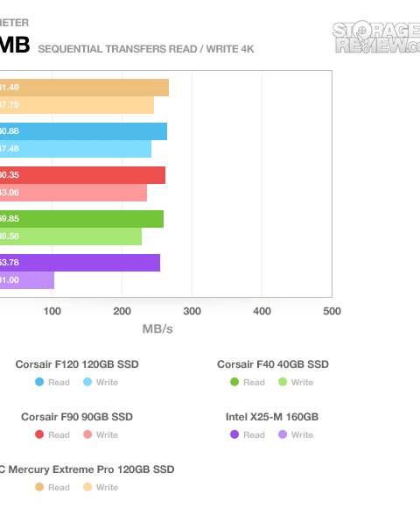
Task: Click the lavender write bar labeled 1.00
Action: pyautogui.click(x=27, y=280)
